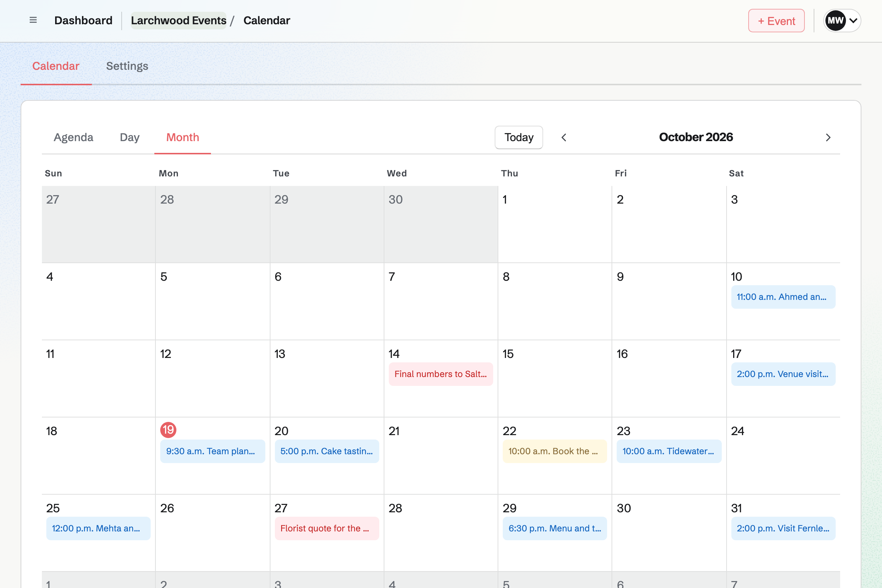Switch to Day view
This screenshot has width=882, height=588.
click(130, 137)
